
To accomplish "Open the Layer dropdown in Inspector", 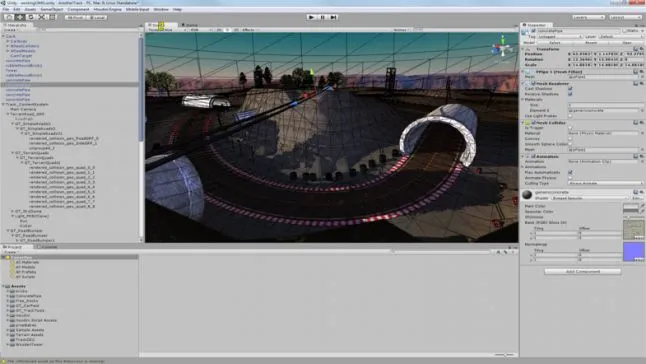I will (620, 37).
